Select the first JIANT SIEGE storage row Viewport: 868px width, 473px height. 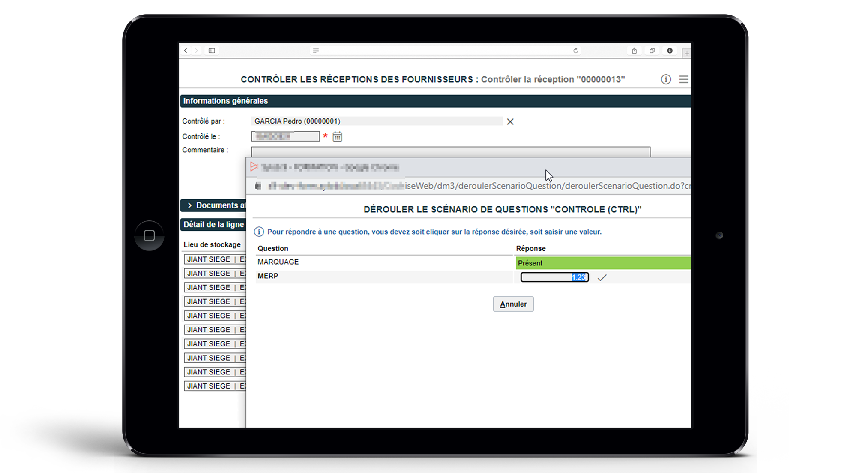click(x=215, y=259)
